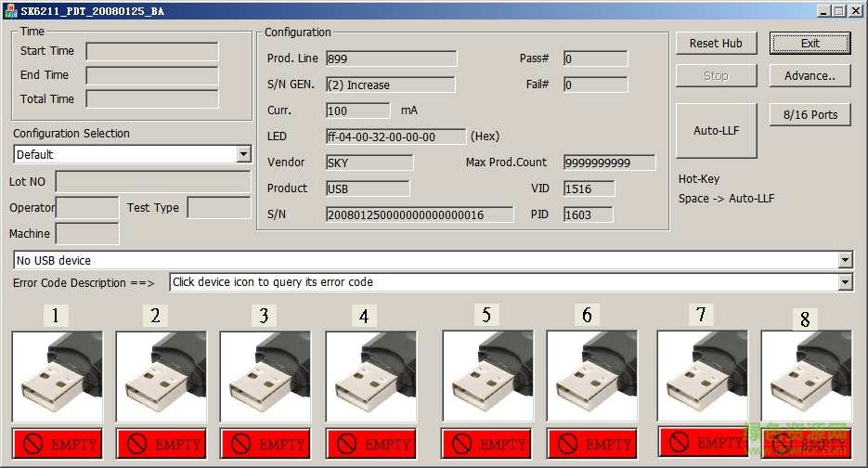The image size is (868, 468).
Task: Click the USB device icon for port 1
Action: click(x=57, y=377)
